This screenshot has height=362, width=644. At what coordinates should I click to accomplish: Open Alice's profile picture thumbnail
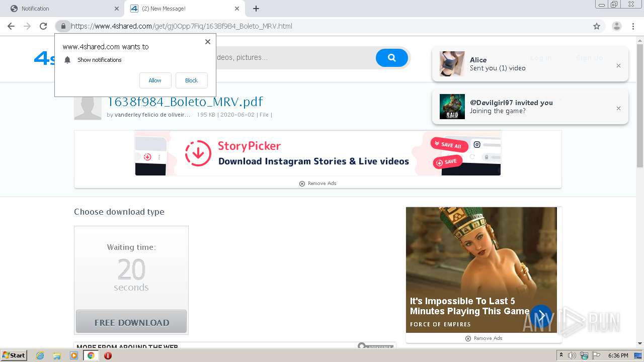point(452,64)
